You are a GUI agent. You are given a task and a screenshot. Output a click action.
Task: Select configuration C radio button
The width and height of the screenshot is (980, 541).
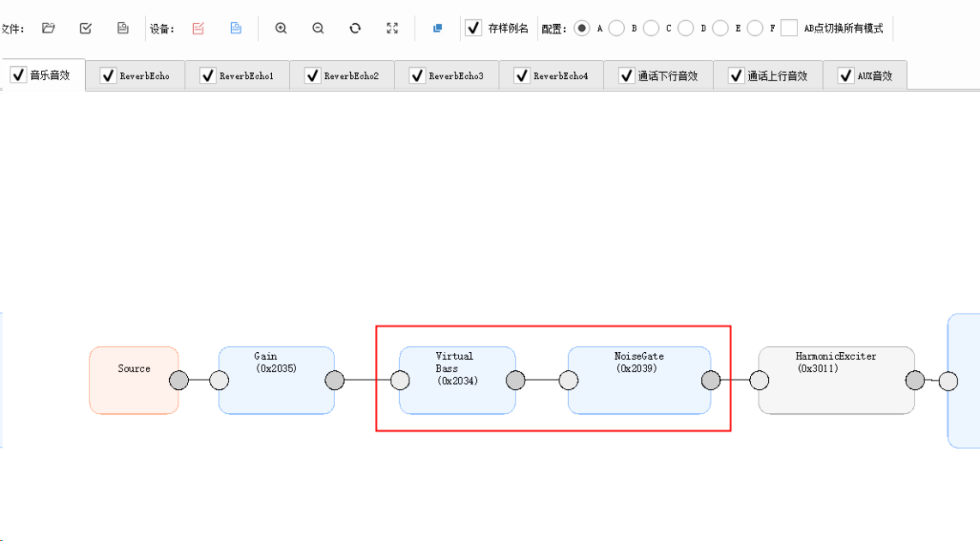[650, 28]
